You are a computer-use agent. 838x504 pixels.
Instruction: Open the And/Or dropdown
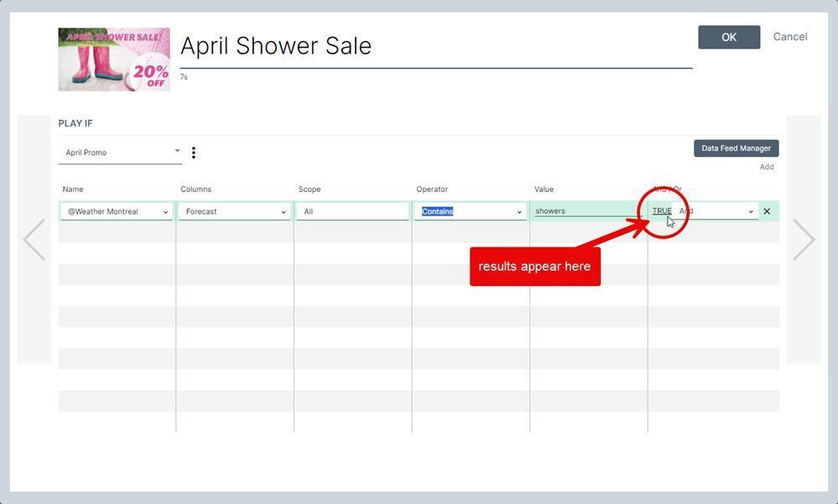716,211
